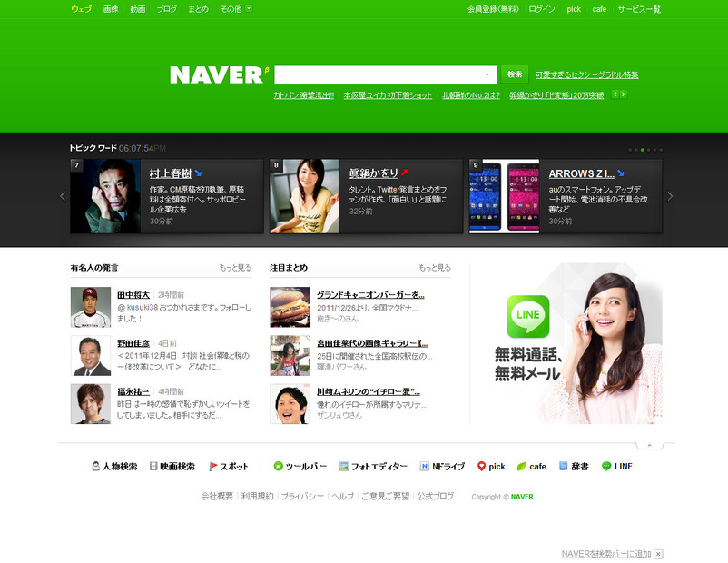Screen dimensions: 728x563
Task: Click the 公式ブログ footer link
Action: tap(436, 496)
